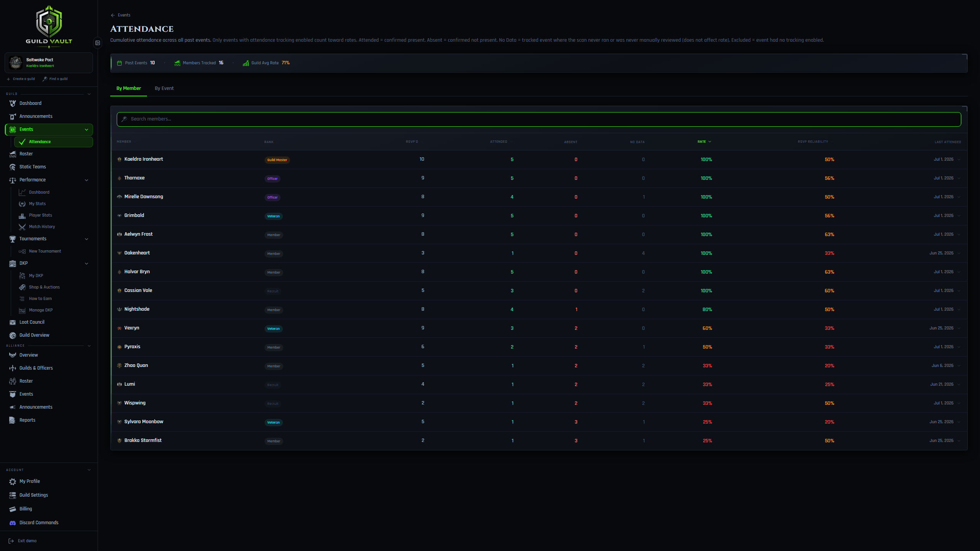Click the Guild Avg Rate 71% stat

point(266,63)
